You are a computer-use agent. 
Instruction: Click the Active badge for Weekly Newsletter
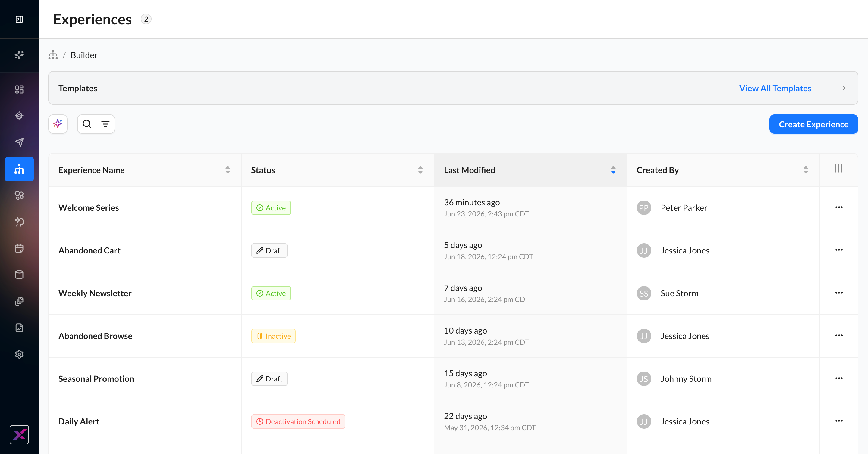point(271,293)
